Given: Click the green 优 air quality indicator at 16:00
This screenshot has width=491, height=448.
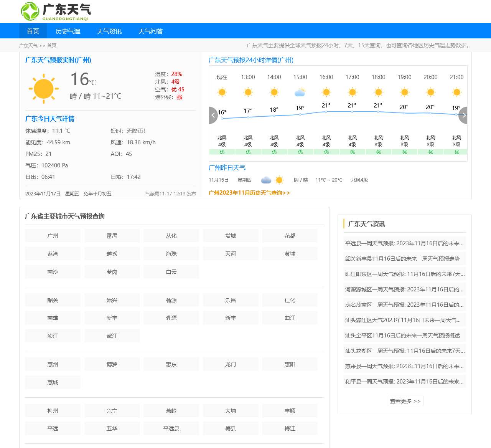Looking at the screenshot, I should tap(326, 152).
